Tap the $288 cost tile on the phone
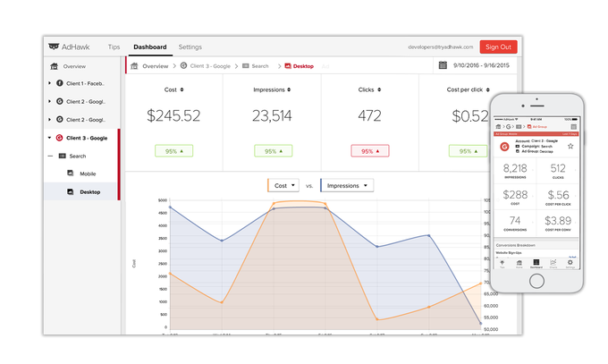The width and height of the screenshot is (608, 364). [x=515, y=197]
